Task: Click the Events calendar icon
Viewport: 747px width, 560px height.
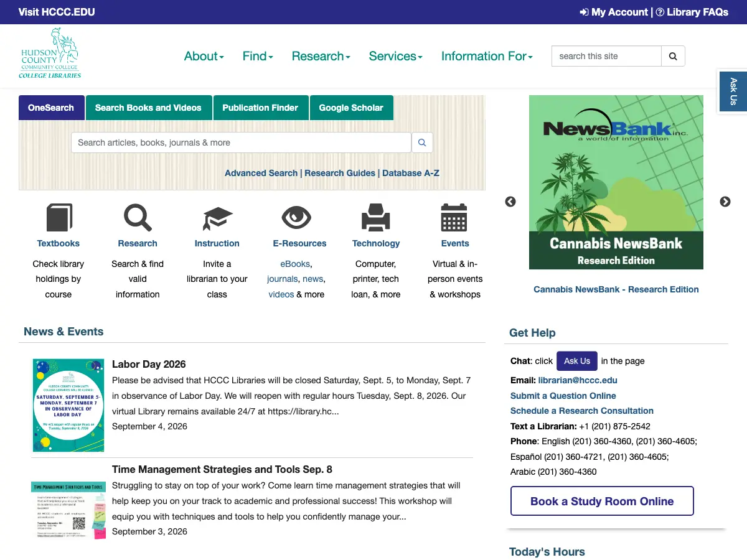Action: click(x=454, y=217)
